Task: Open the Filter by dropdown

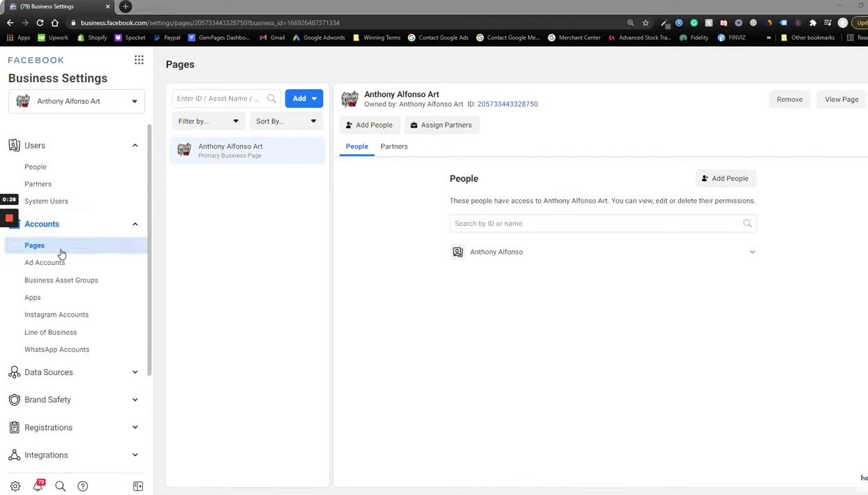Action: 208,121
